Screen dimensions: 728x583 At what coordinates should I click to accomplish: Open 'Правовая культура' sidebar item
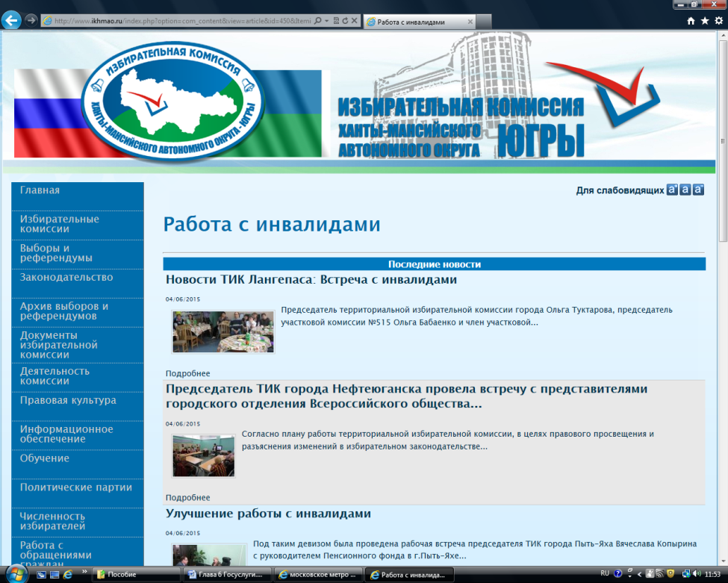(x=78, y=406)
